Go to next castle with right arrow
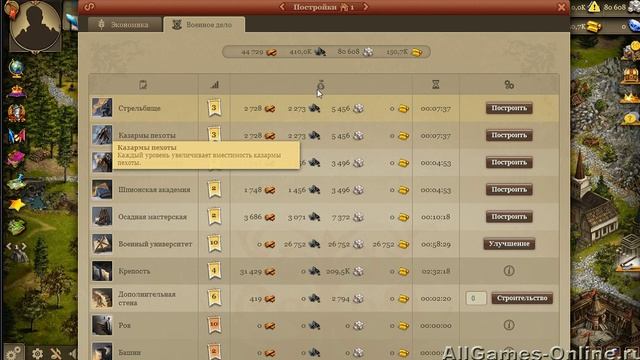Screen dimensions: 640x360 pyautogui.click(x=365, y=7)
